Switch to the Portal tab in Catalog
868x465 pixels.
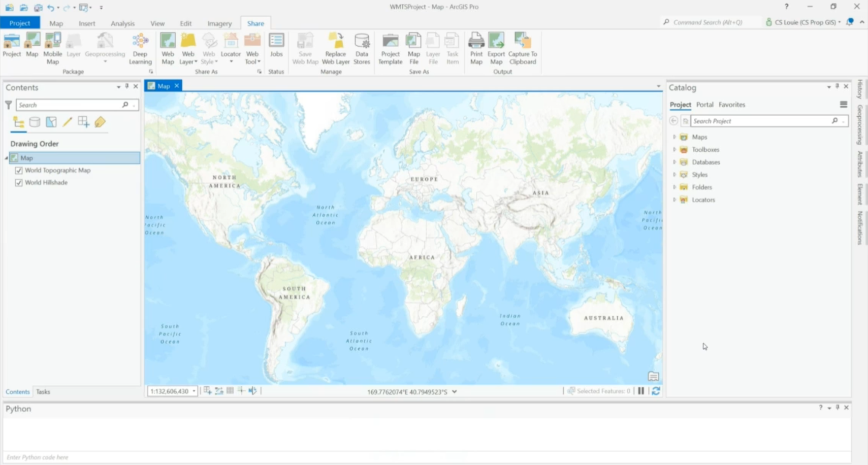(704, 105)
